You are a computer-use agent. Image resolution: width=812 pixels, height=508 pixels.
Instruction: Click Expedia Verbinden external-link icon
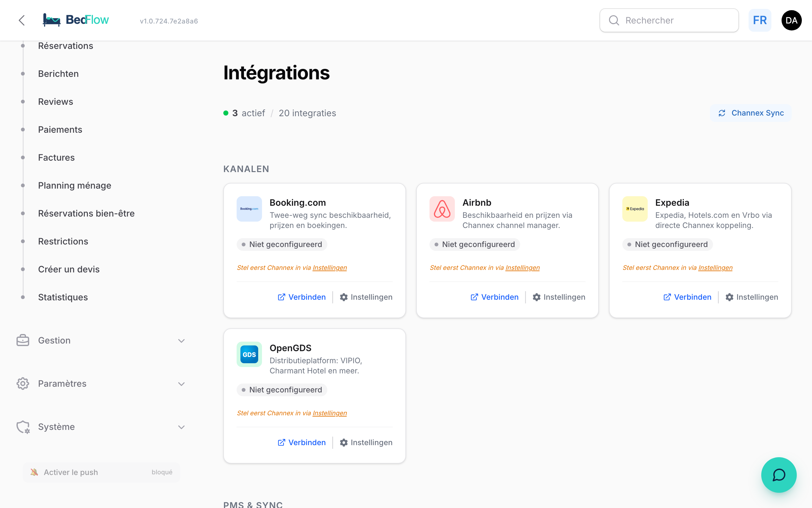(667, 297)
